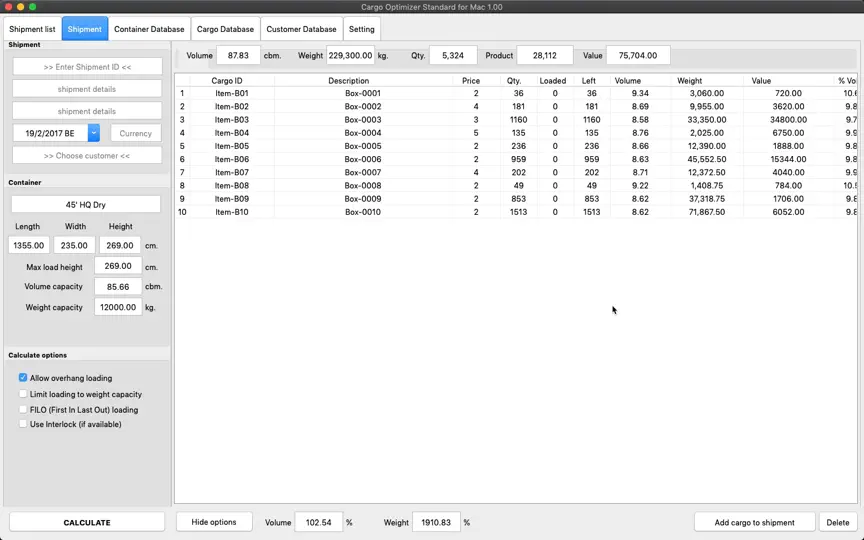Select the Item-B04 row

coord(516,133)
